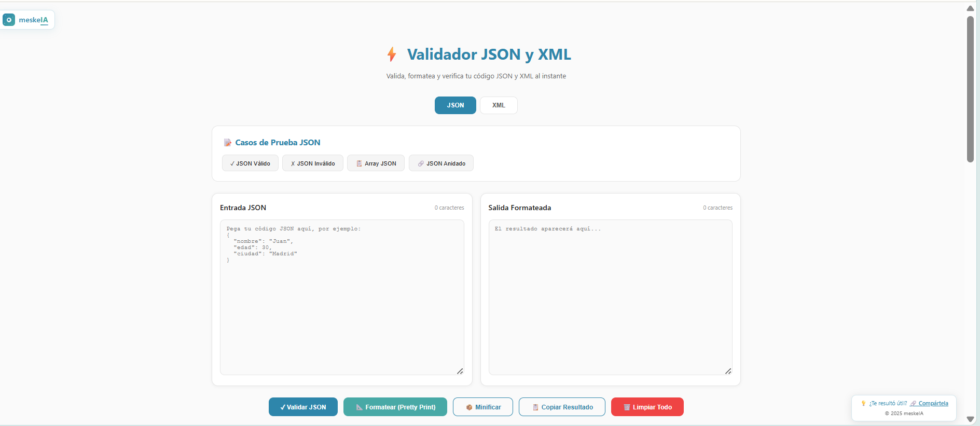Click the clipboard icon in Copiar Resultado
The image size is (980, 426).
tap(535, 407)
